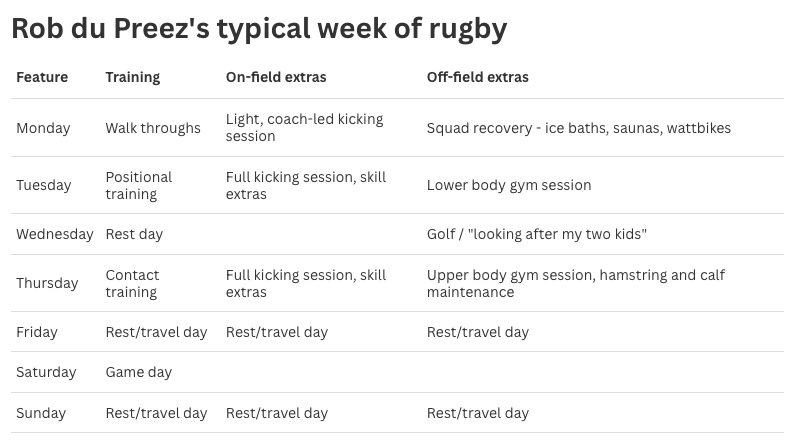Select the On-field extras column header

[x=276, y=77]
